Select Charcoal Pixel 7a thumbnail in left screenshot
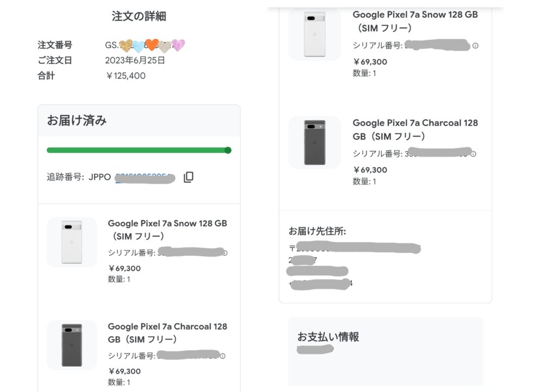Screen dimensions: 543x392 pos(72,345)
